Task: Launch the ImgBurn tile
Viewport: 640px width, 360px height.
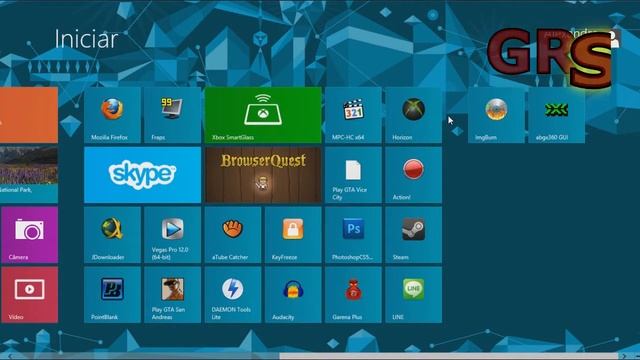Action: [x=496, y=115]
